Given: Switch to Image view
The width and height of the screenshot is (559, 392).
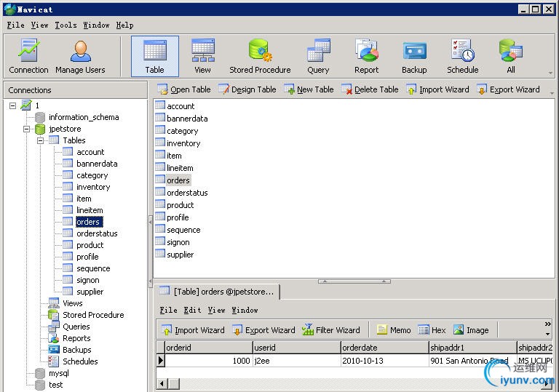Looking at the screenshot, I should tap(471, 330).
